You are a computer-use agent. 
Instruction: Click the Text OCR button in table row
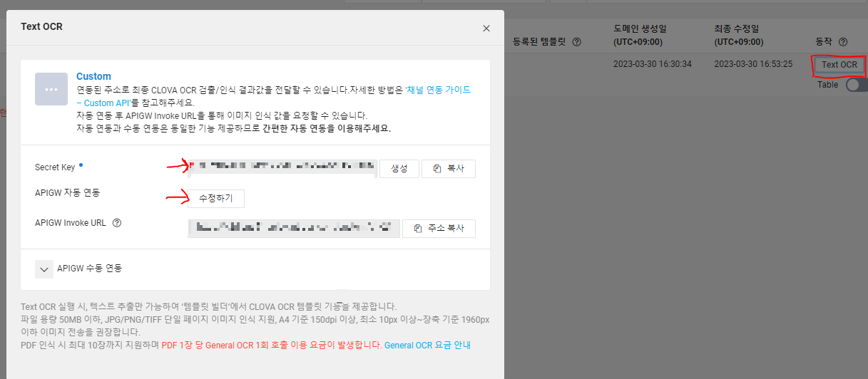(x=839, y=65)
